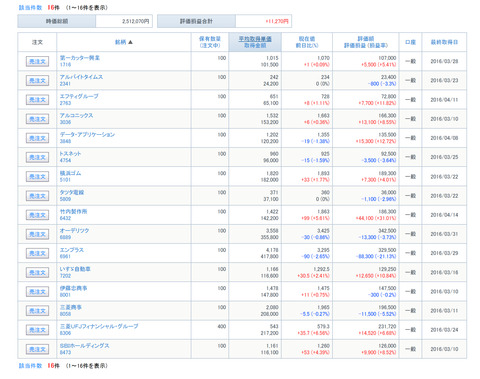Select the 注文 column header
The width and height of the screenshot is (480, 379).
(37, 42)
